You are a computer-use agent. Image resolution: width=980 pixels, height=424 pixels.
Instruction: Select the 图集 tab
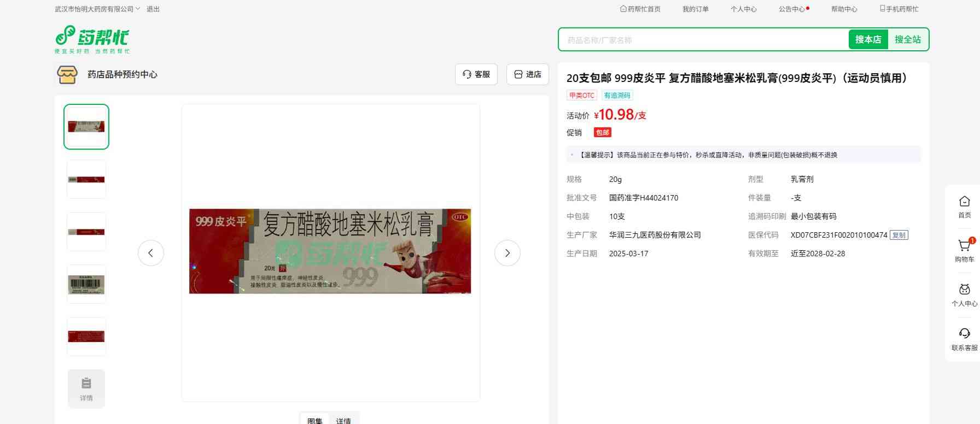click(x=315, y=420)
